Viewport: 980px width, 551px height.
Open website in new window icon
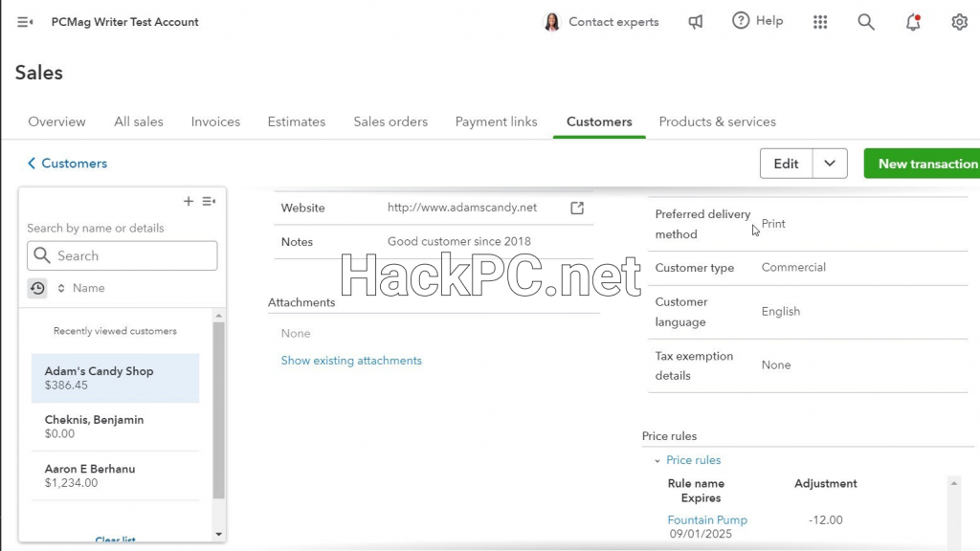coord(577,208)
